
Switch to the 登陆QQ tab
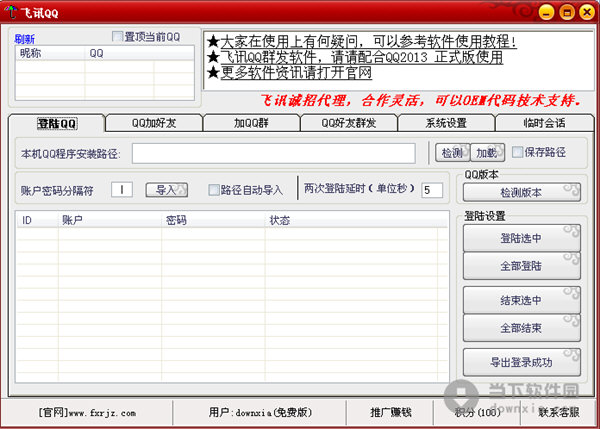[x=57, y=123]
